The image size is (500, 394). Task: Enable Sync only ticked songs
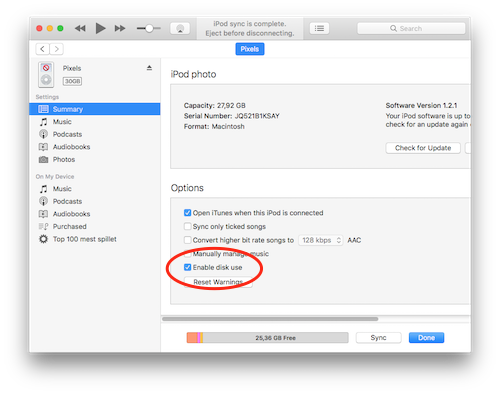[188, 226]
